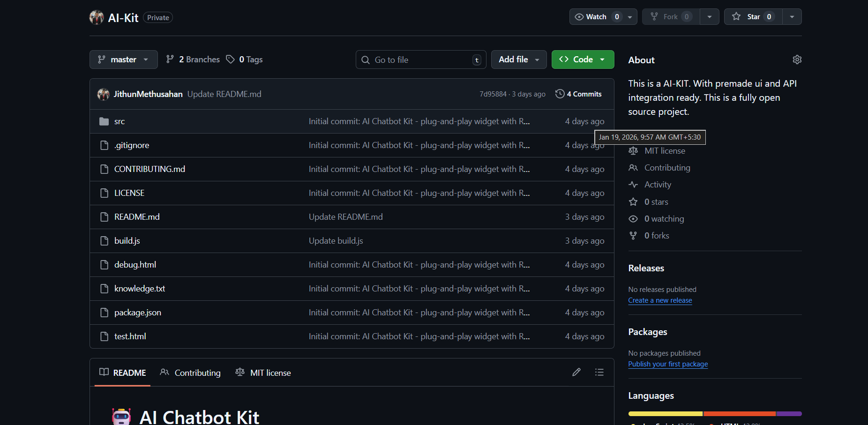868x425 pixels.
Task: Open the 0 Tags link
Action: pos(245,60)
